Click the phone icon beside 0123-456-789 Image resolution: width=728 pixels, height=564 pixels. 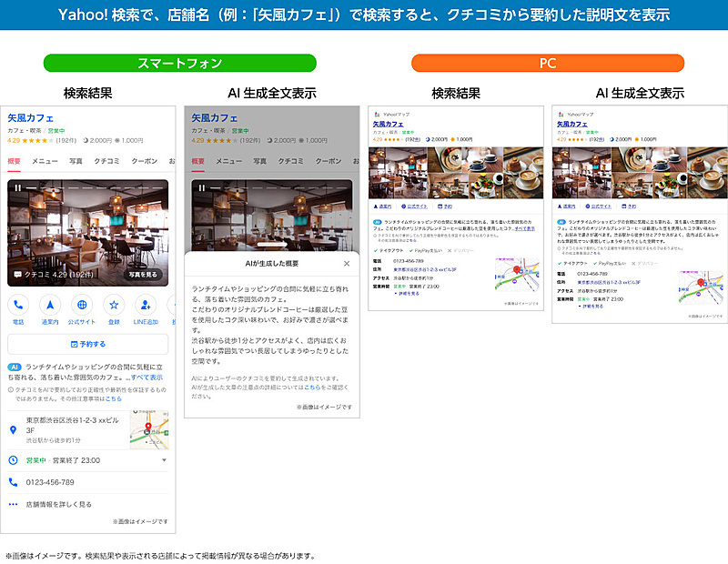(x=14, y=482)
